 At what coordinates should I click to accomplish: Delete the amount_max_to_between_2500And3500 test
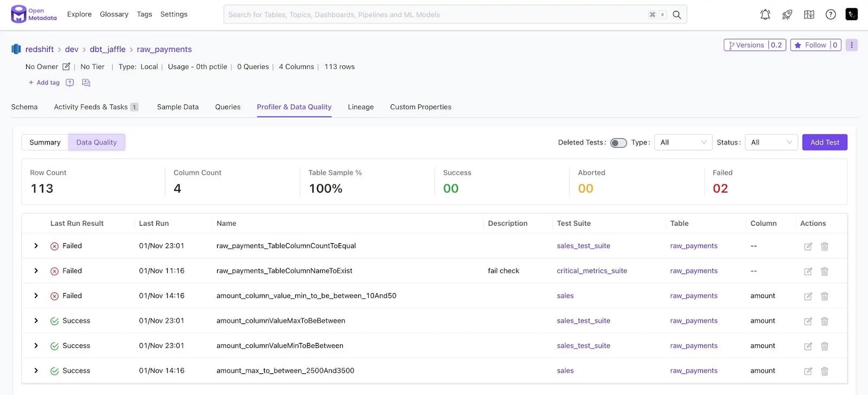pos(825,371)
